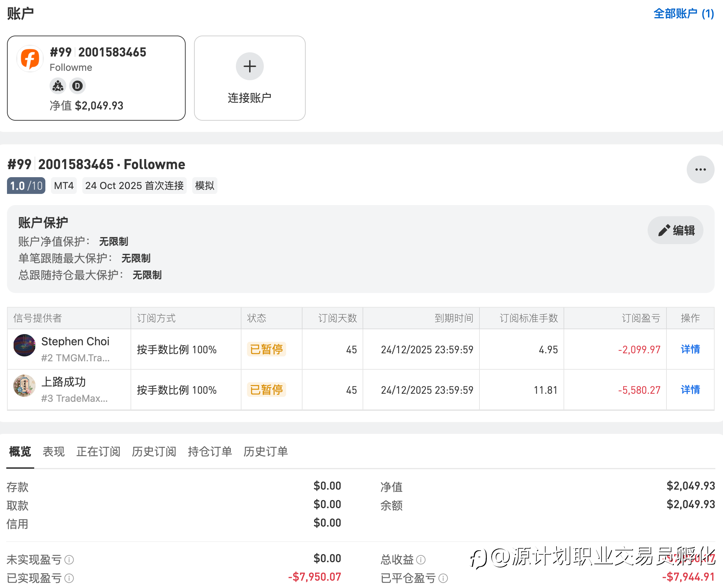Click info icon next to 总收益
Screen dimensions: 723x588
[x=421, y=560]
